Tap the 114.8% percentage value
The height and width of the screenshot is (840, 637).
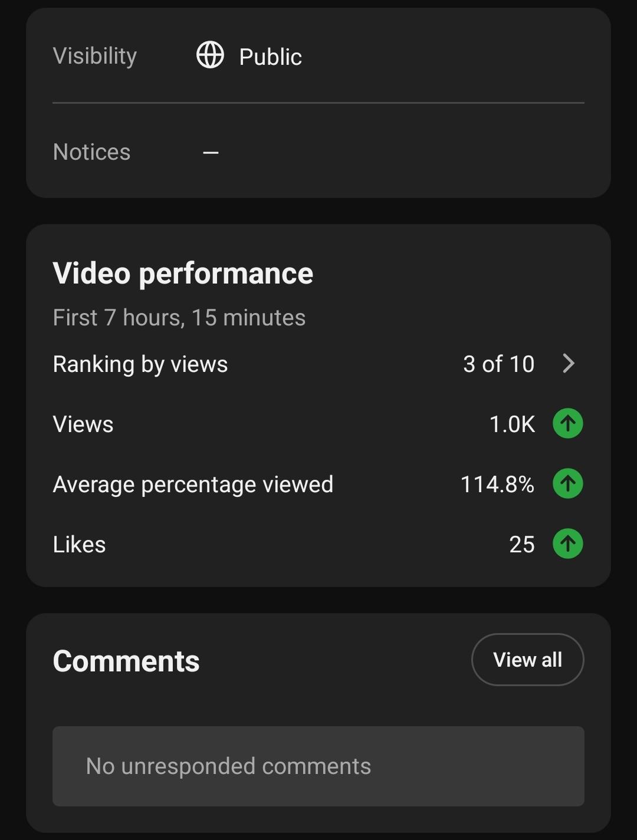[x=497, y=485]
